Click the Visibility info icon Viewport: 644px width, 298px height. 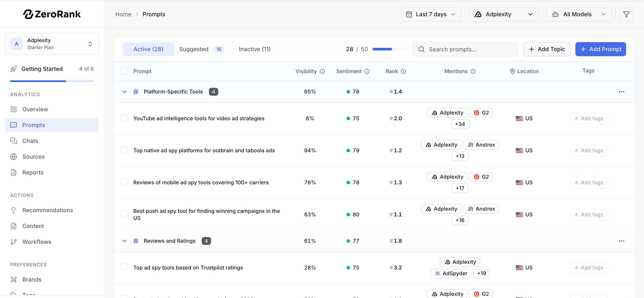coord(322,71)
